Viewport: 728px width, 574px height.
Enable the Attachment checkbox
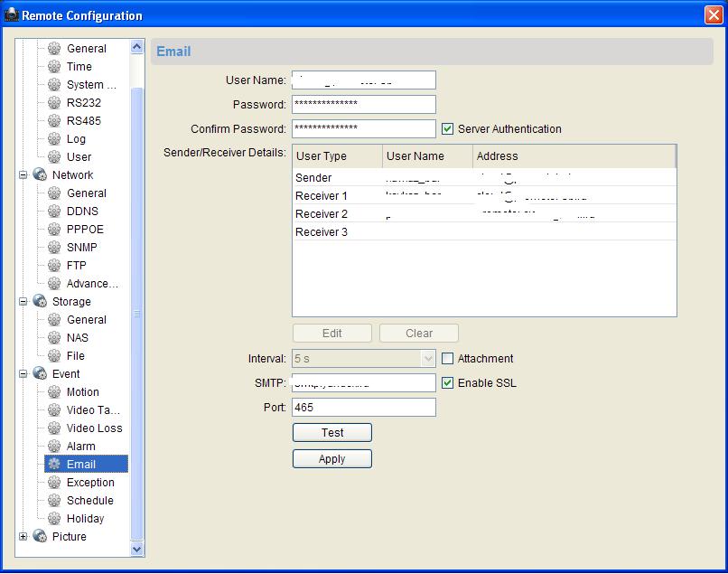[x=448, y=358]
